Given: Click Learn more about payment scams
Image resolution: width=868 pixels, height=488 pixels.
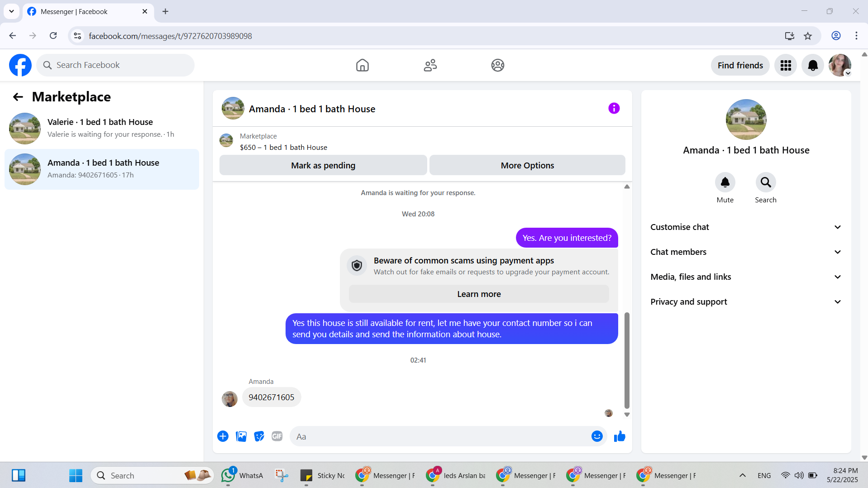Looking at the screenshot, I should click(x=479, y=294).
